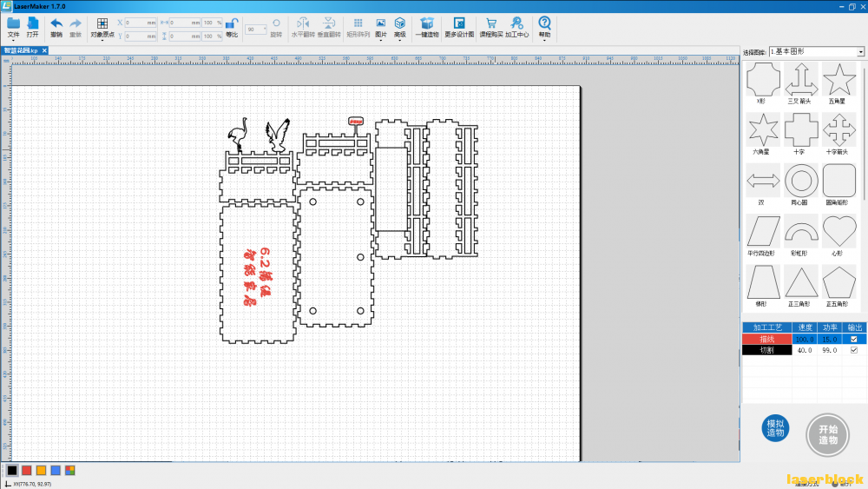Image resolution: width=868 pixels, height=489 pixels.
Task: Click the height mm input field
Action: pos(185,36)
